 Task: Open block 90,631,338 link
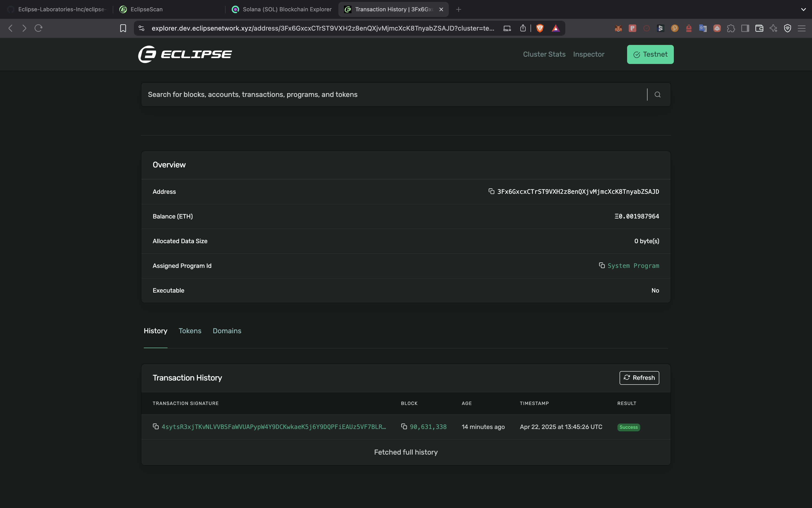click(428, 427)
